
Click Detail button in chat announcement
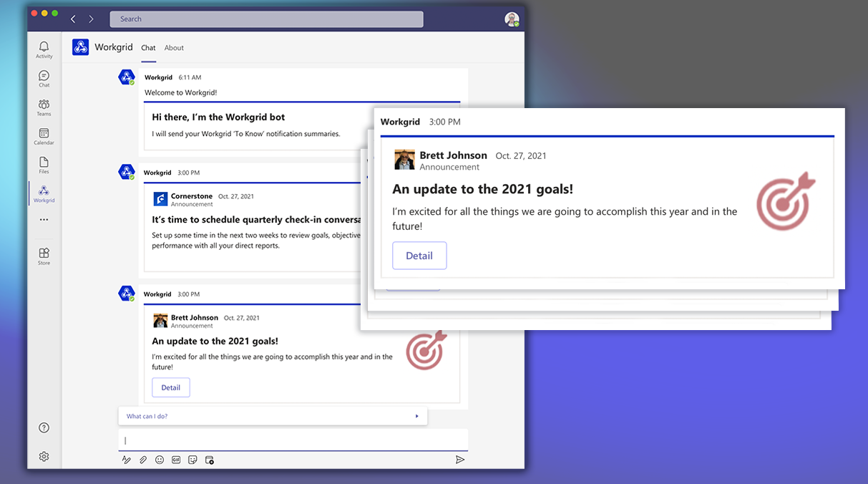171,387
